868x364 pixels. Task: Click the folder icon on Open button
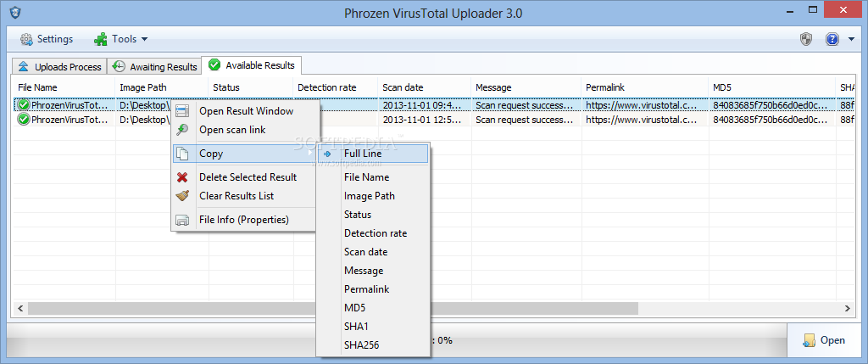pyautogui.click(x=810, y=340)
